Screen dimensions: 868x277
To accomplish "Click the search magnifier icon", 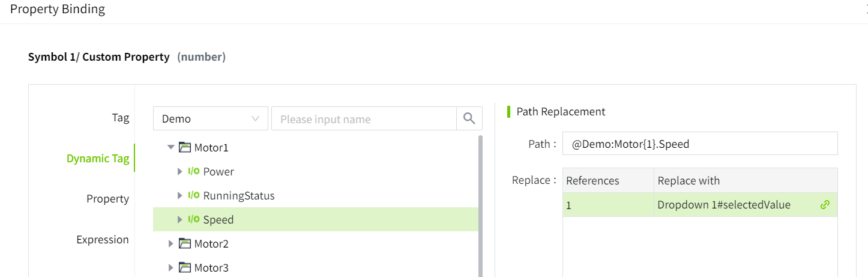I will pos(469,119).
